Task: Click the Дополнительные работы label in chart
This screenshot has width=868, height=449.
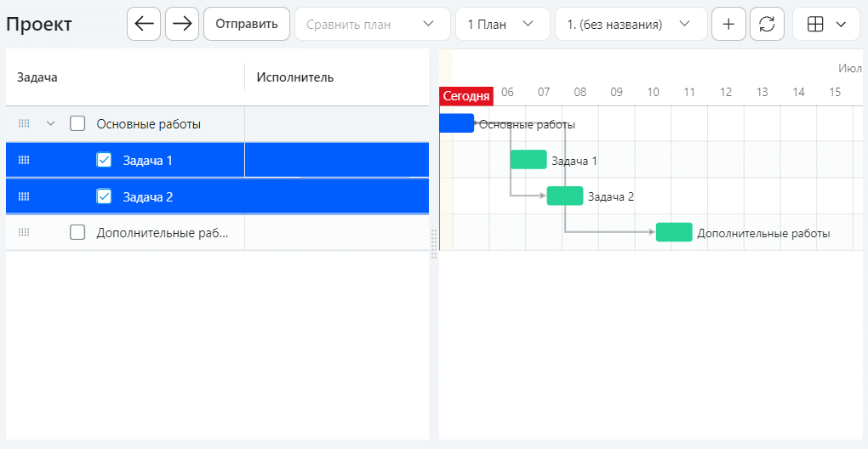Action: [763, 233]
